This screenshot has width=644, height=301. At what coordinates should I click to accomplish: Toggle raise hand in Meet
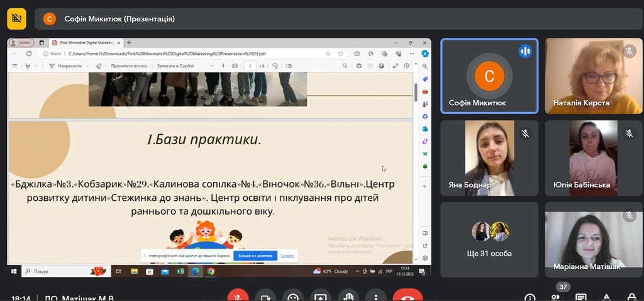click(348, 297)
